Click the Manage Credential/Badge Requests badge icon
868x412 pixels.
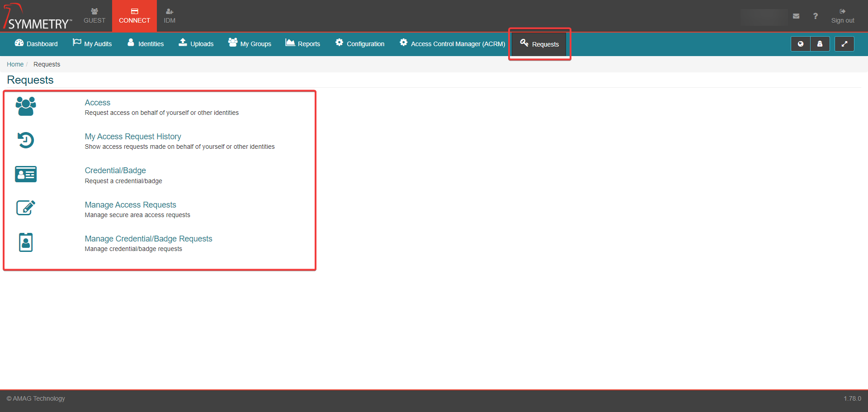click(26, 242)
